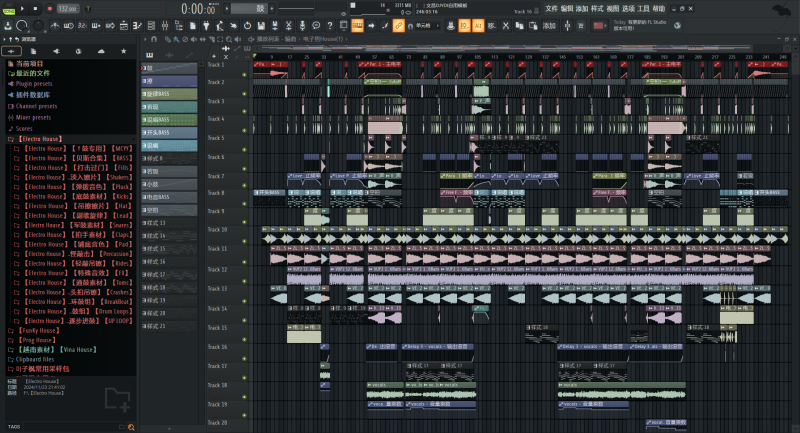Mute Track 18 using its green dot

click(x=244, y=396)
